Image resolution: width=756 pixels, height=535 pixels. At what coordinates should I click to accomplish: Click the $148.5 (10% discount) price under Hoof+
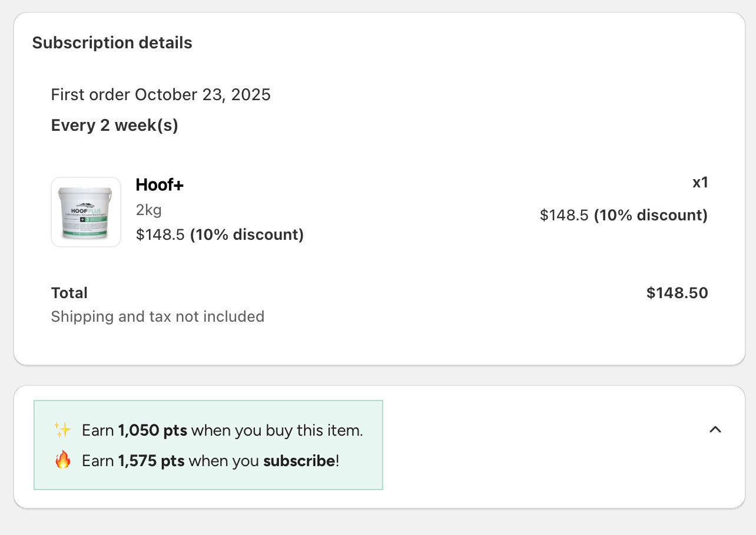click(x=219, y=235)
